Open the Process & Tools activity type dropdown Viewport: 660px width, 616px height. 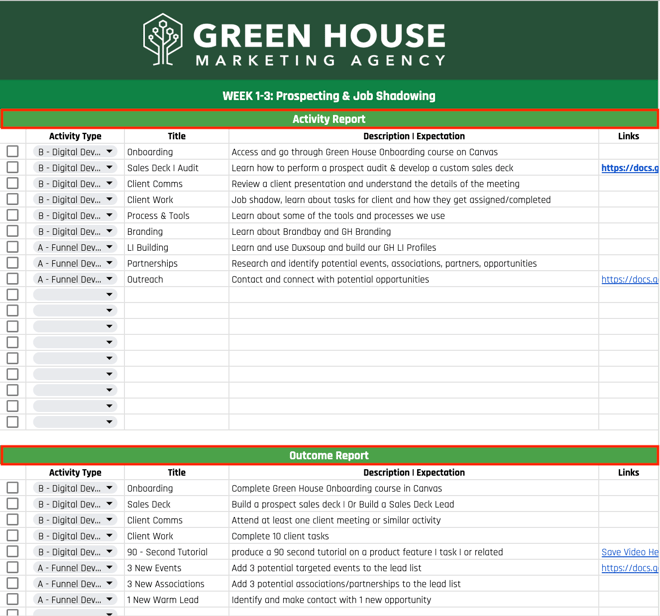pos(109,216)
